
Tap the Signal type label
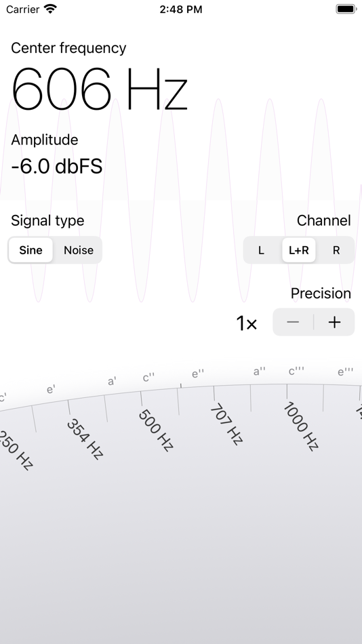(47, 220)
